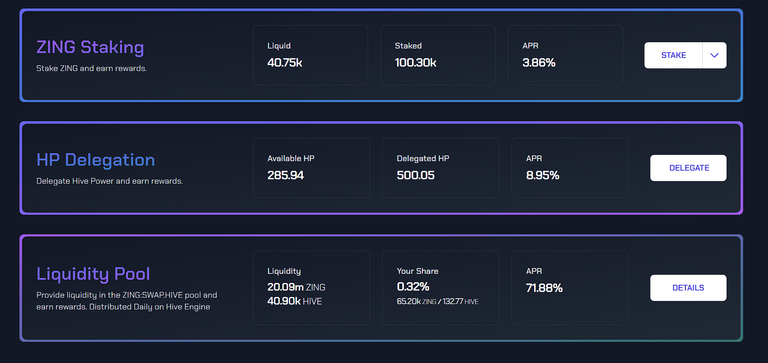
Task: Click the Your Share 0.32% value
Action: pyautogui.click(x=413, y=287)
